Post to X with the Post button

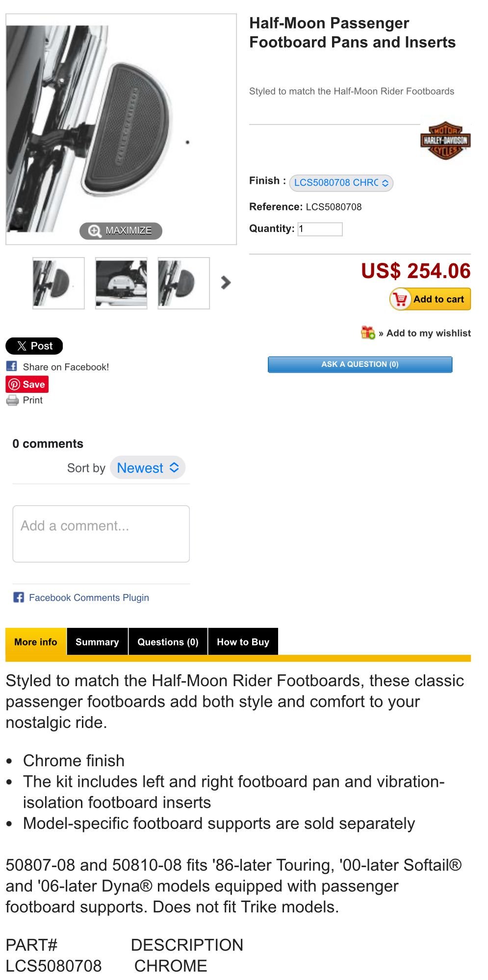coord(34,346)
